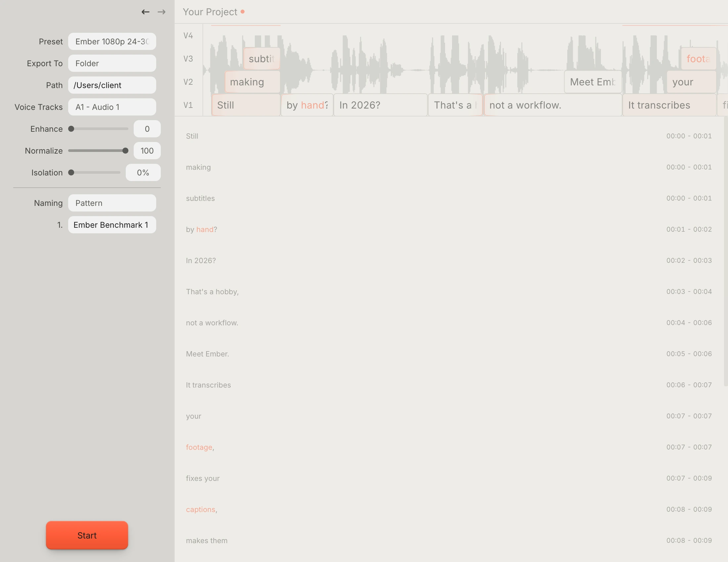Click the Enhance value box 0
The width and height of the screenshot is (728, 562).
[x=147, y=129]
